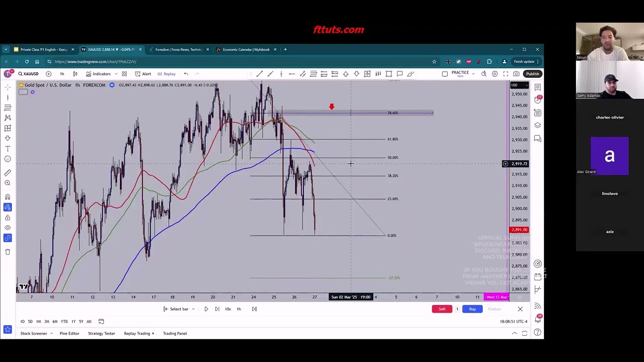
Task: Open the XAUUSD symbol search
Action: [x=28, y=74]
